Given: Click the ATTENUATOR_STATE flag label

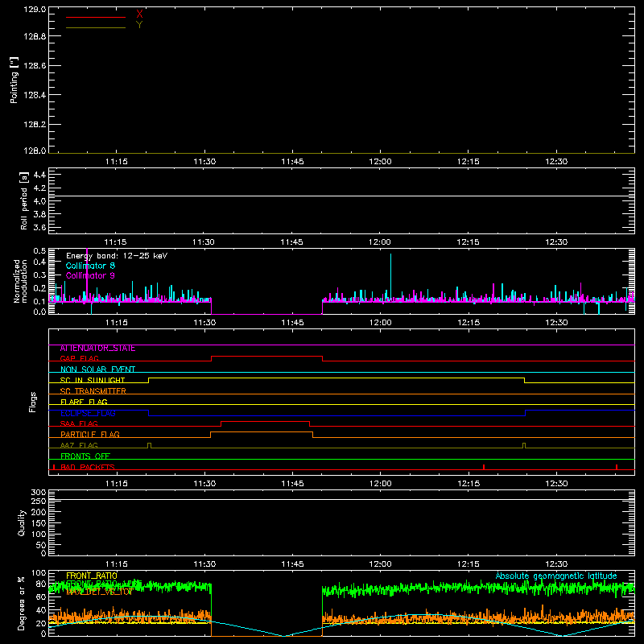Looking at the screenshot, I should click(x=97, y=349).
